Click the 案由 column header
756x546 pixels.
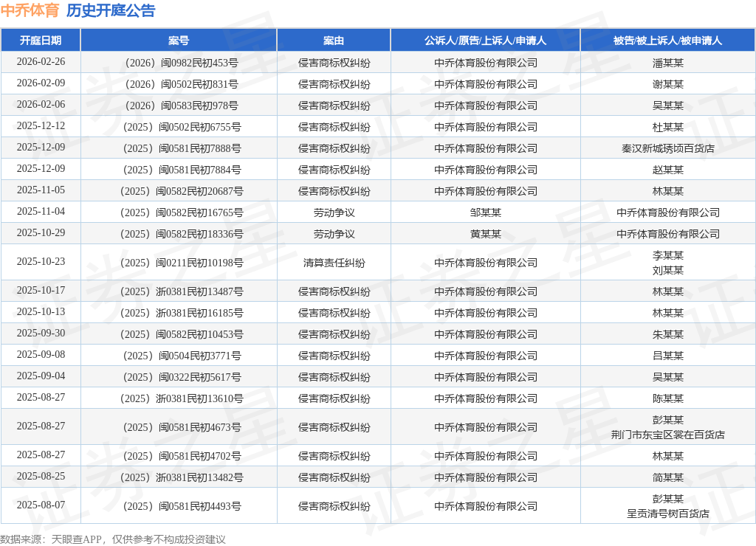point(334,41)
